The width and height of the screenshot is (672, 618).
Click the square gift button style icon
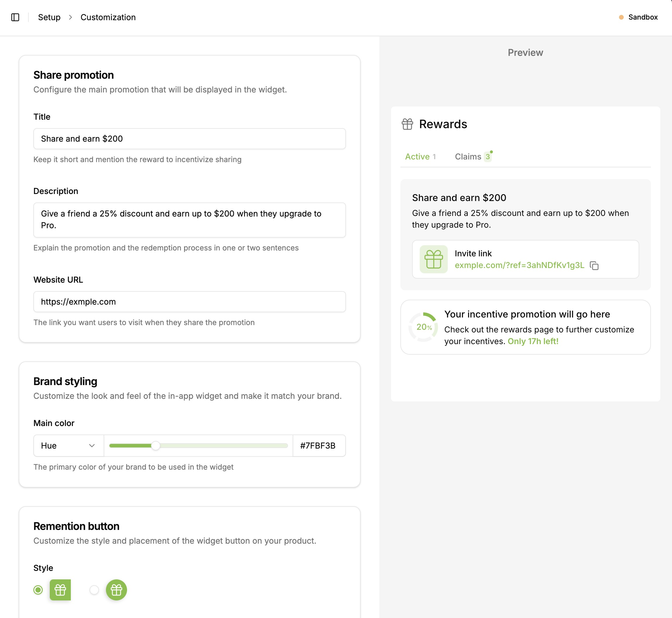60,590
